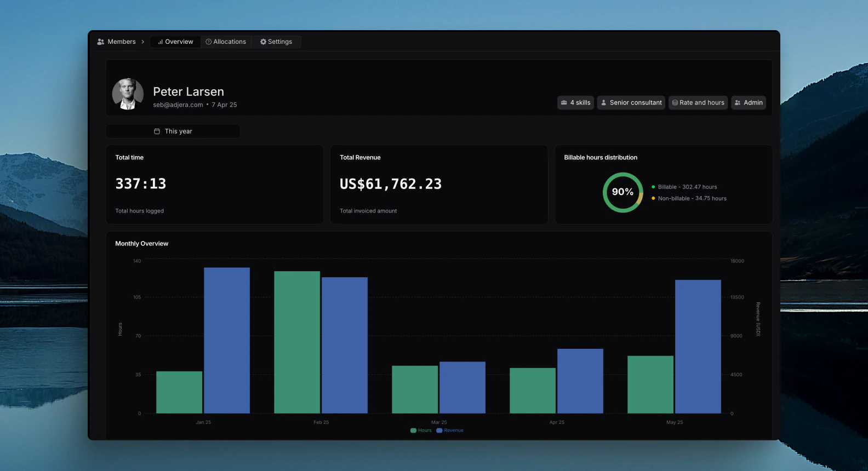
Task: Click the coins icon beside Rate and hours
Action: click(675, 102)
